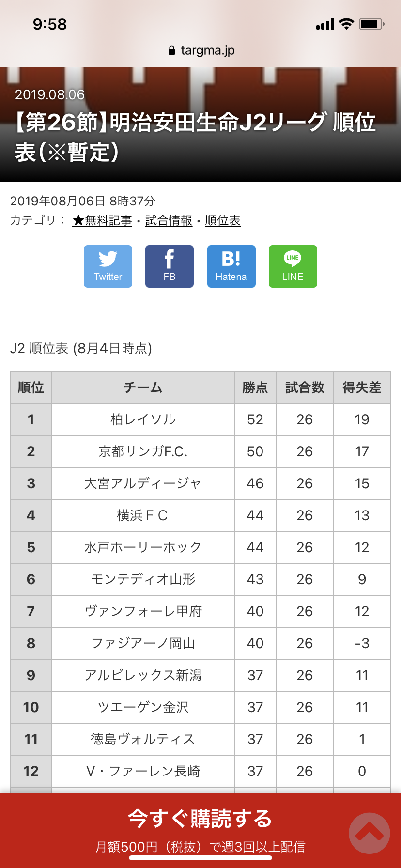Screen dimensions: 401x868
Task: Open the ★無料記事 category link
Action: tap(102, 221)
